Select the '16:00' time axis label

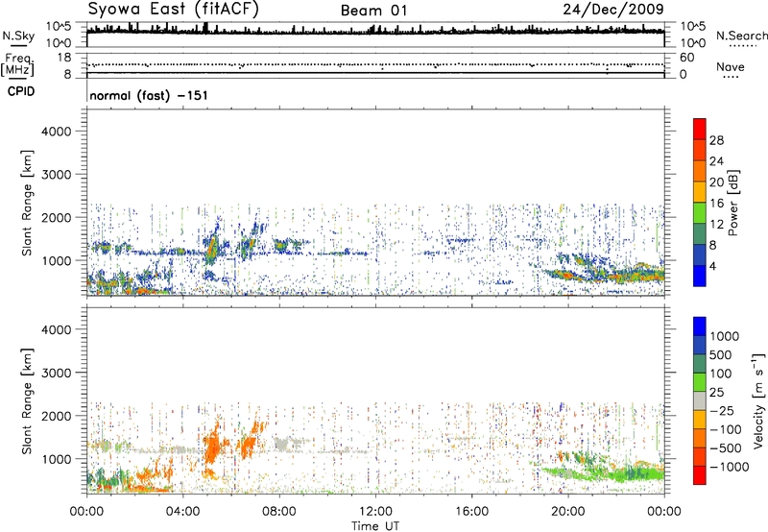point(471,512)
